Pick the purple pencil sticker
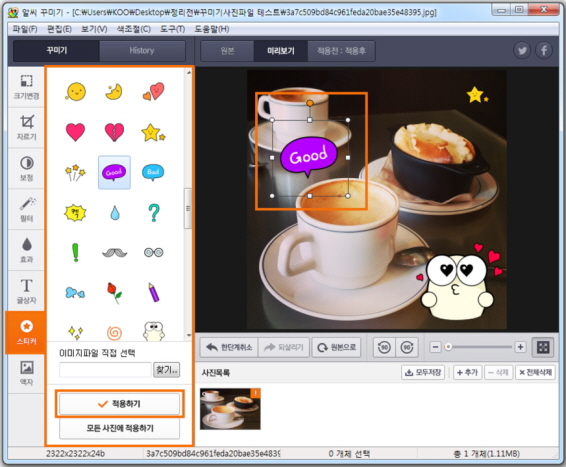This screenshot has height=467, width=566. point(154,292)
